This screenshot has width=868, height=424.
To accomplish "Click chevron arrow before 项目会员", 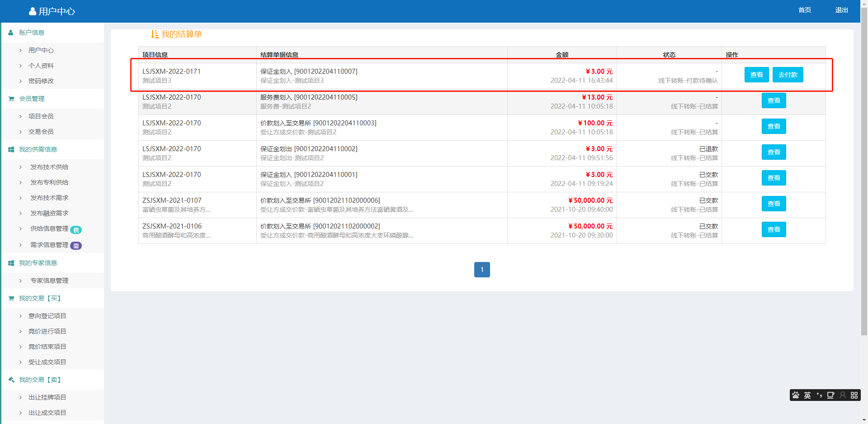I will coord(20,116).
